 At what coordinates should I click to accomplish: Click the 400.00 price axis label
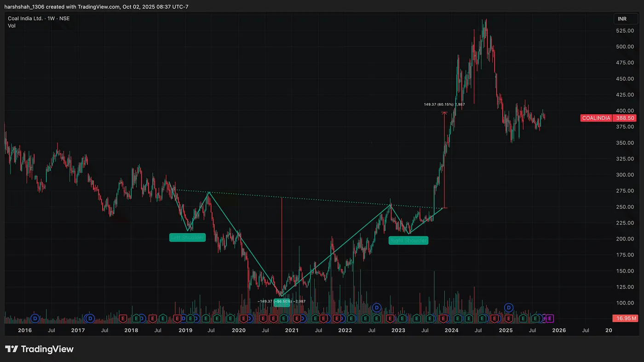624,111
